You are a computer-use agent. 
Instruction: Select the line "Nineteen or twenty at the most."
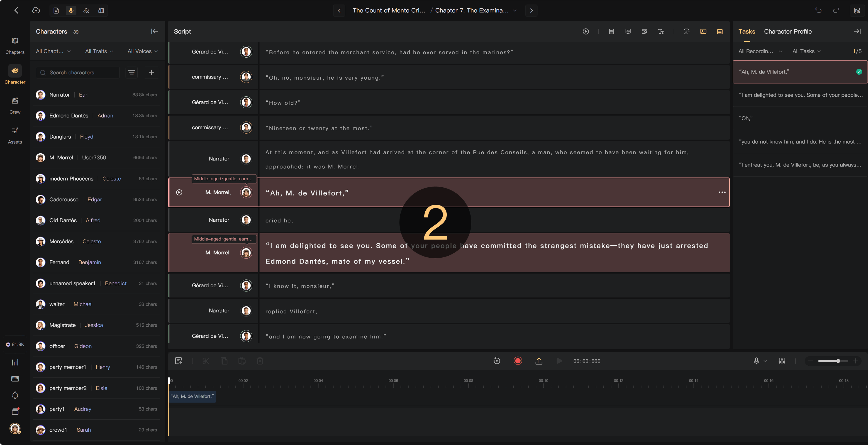pos(494,128)
